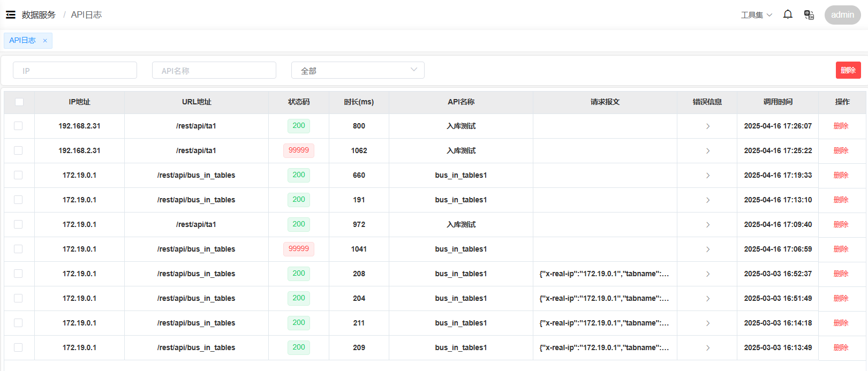Toggle the hamburger sidebar menu icon
The image size is (868, 371).
11,15
